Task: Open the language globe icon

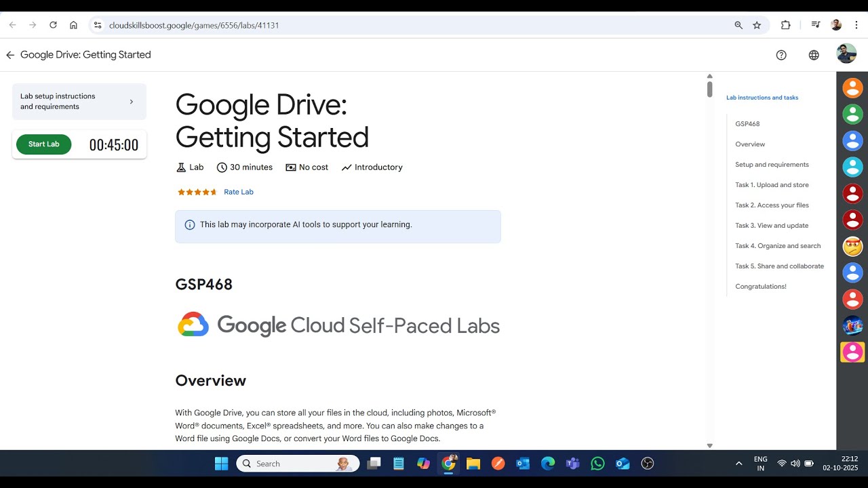Action: coord(814,55)
